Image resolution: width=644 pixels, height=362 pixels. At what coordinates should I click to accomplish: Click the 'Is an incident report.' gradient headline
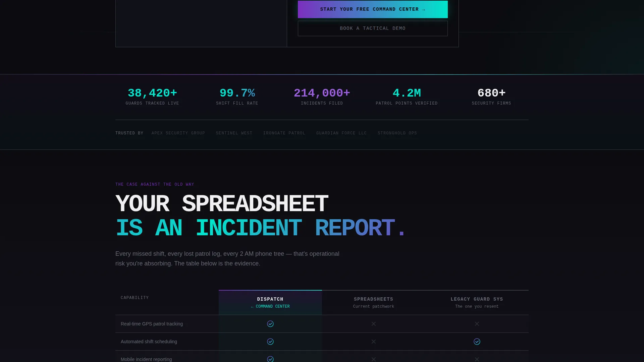[x=261, y=228]
